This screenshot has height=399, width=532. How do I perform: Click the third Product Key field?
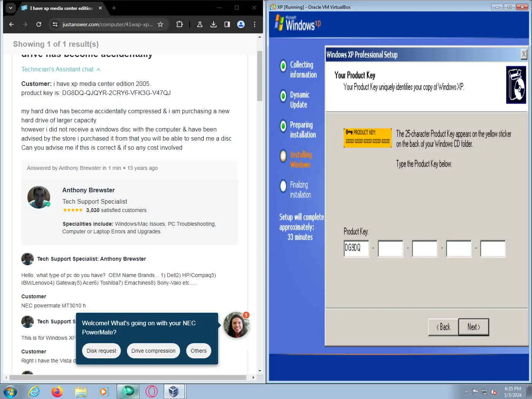(x=424, y=249)
